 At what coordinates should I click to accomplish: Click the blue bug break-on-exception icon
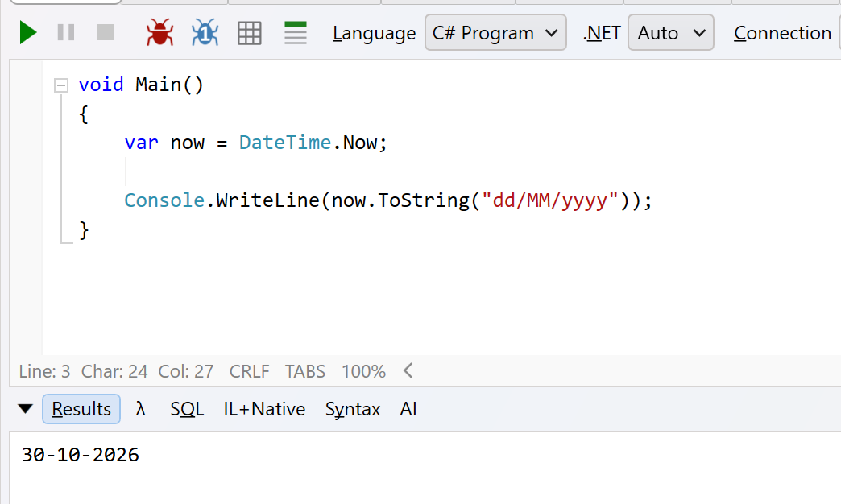(x=205, y=33)
